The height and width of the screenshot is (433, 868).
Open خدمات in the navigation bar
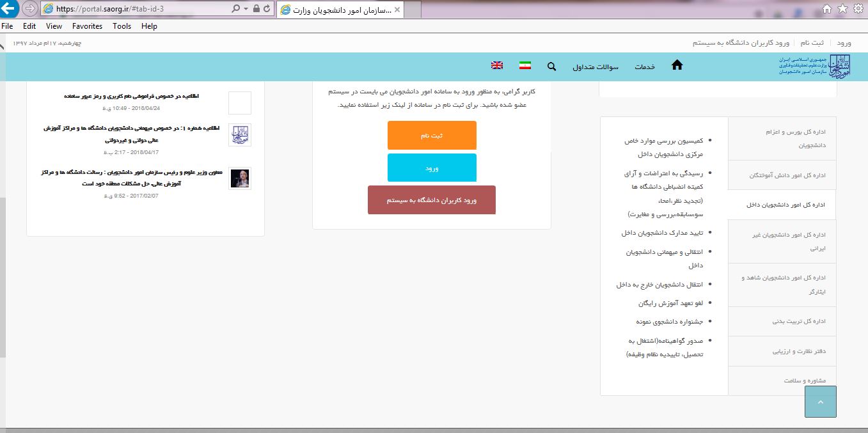point(645,67)
